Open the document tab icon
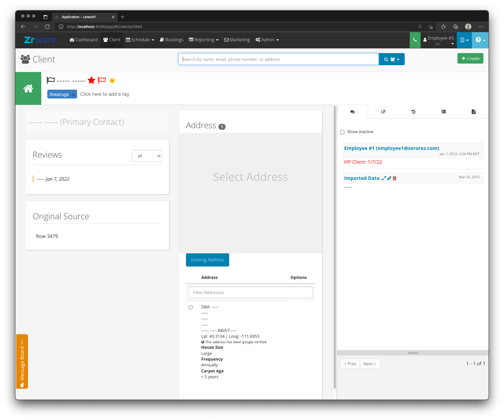This screenshot has width=504, height=420. coord(473,112)
